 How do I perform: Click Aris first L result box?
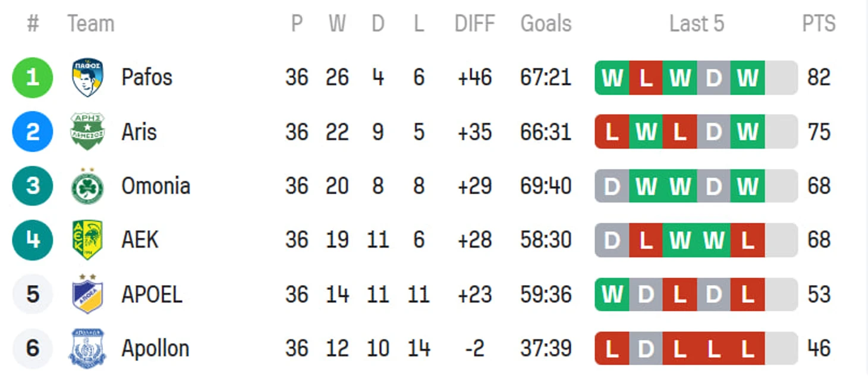(612, 132)
